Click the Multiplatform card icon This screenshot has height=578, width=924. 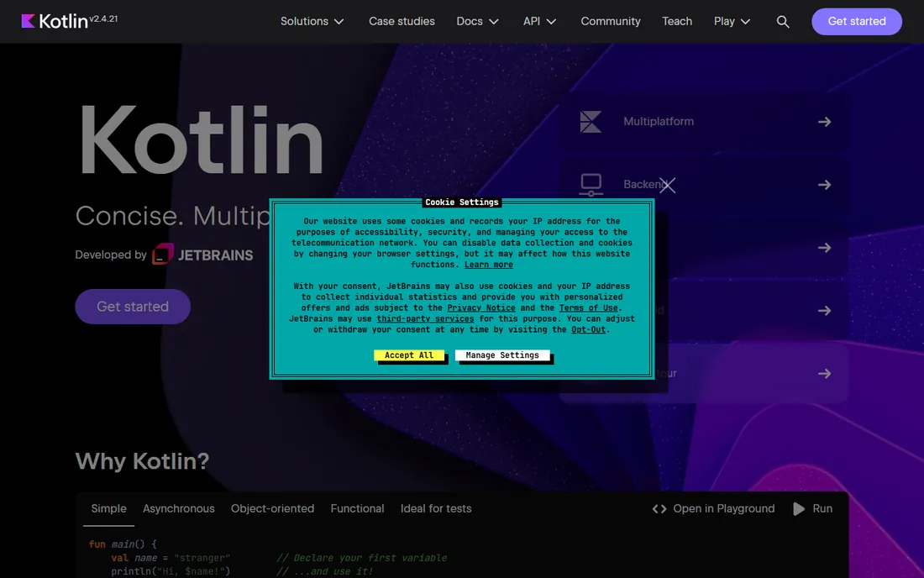(591, 121)
